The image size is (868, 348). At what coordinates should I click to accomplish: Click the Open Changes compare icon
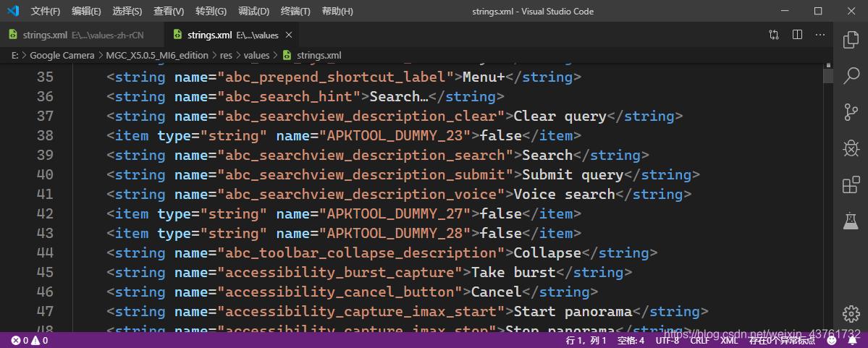pos(774,35)
